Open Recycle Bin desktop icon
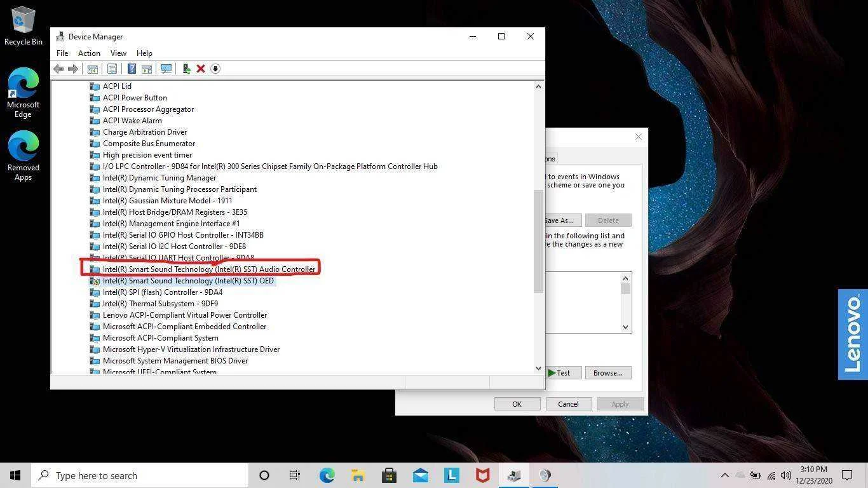The image size is (868, 488). click(x=24, y=26)
